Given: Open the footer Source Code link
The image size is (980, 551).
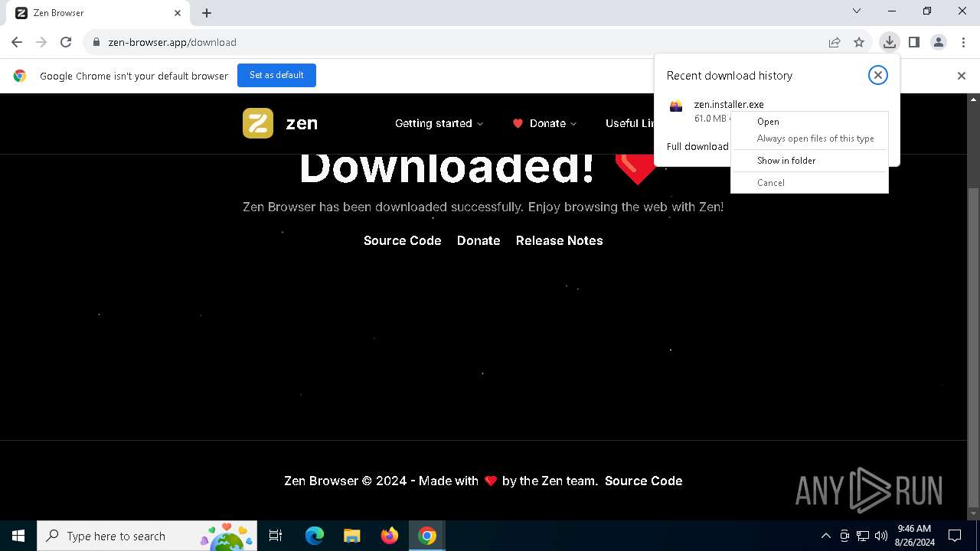Looking at the screenshot, I should [643, 481].
